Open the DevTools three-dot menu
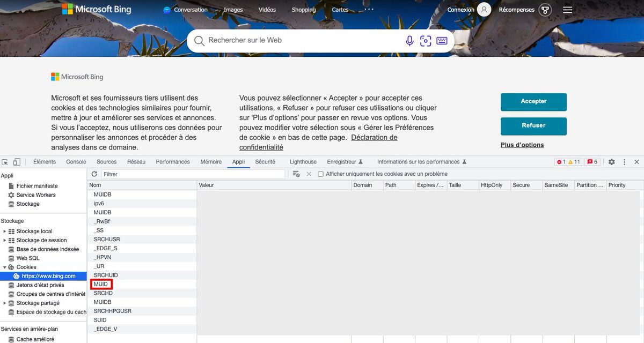This screenshot has width=644, height=343. [x=624, y=162]
